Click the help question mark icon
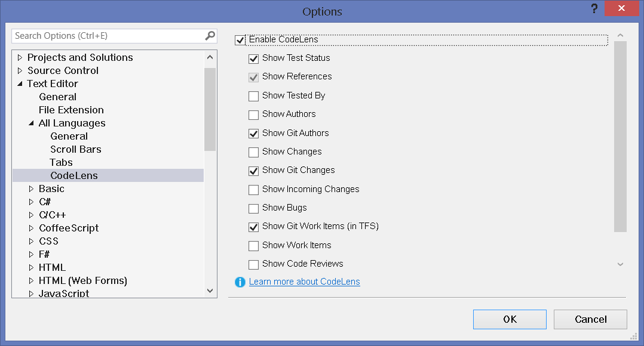Viewport: 644px width, 346px height. pyautogui.click(x=594, y=8)
